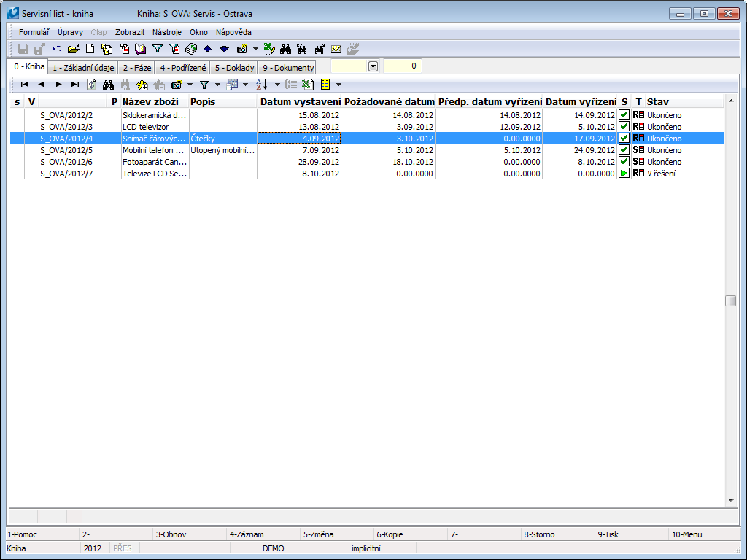Click the yellow star add icon

pyautogui.click(x=142, y=85)
